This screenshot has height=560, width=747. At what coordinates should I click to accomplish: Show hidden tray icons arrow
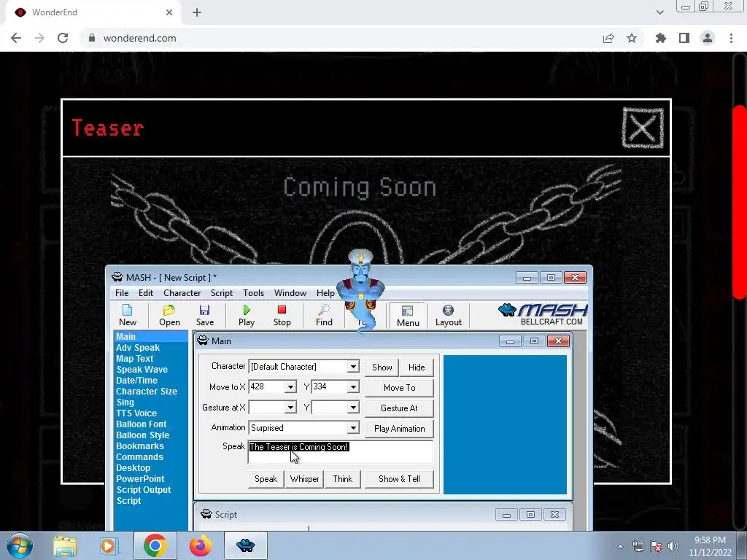620,546
